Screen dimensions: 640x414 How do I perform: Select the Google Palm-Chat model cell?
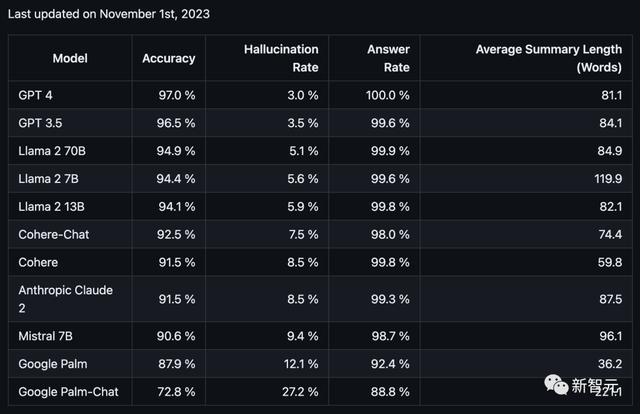click(68, 392)
